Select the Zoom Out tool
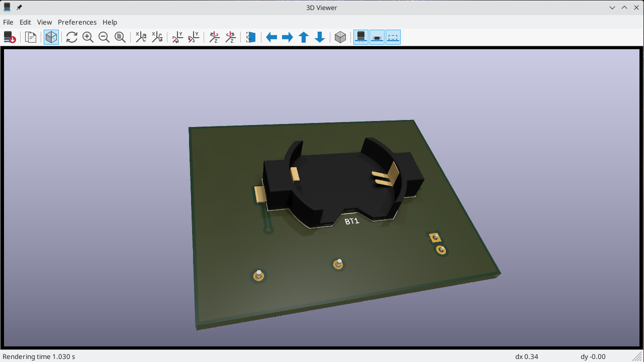This screenshot has height=362, width=644. [x=104, y=37]
